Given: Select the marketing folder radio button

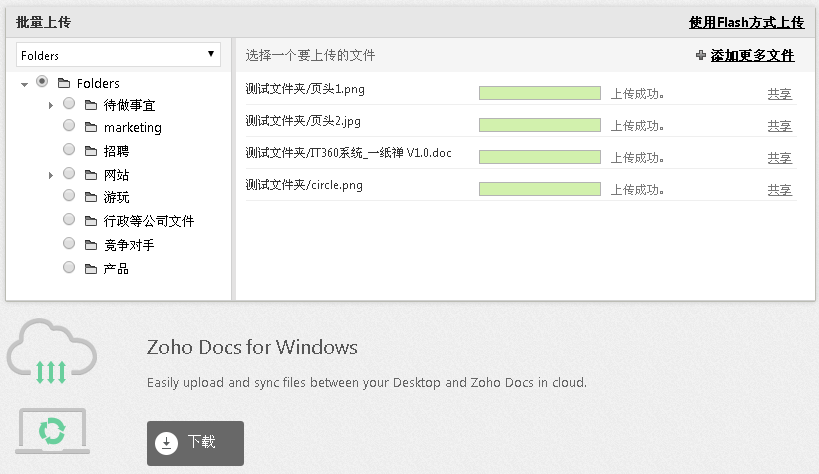Looking at the screenshot, I should [x=68, y=126].
